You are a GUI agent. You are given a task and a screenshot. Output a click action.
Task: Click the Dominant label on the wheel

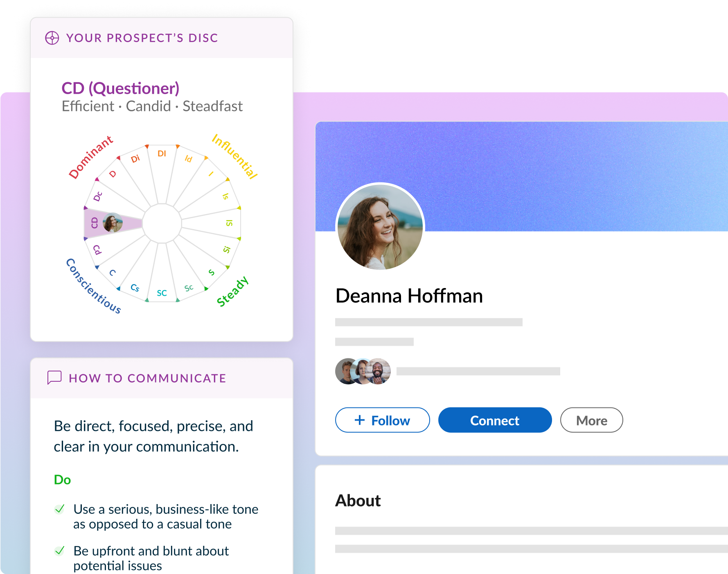pos(90,157)
